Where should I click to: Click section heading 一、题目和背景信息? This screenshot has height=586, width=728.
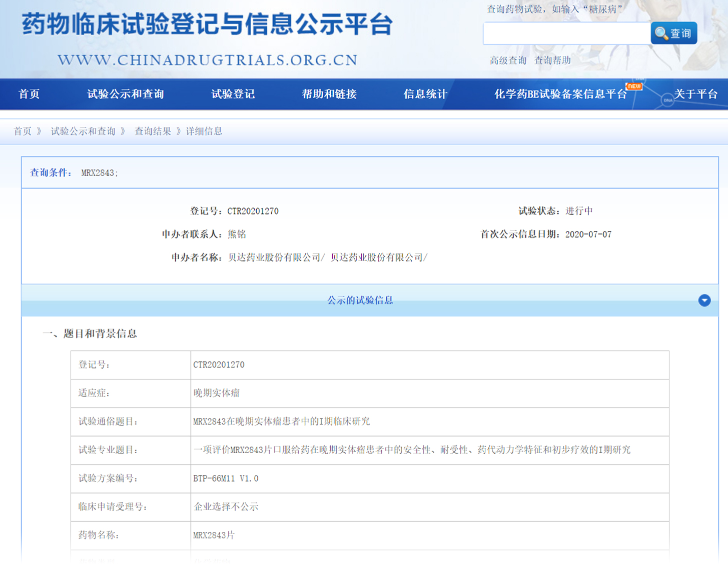(x=90, y=333)
